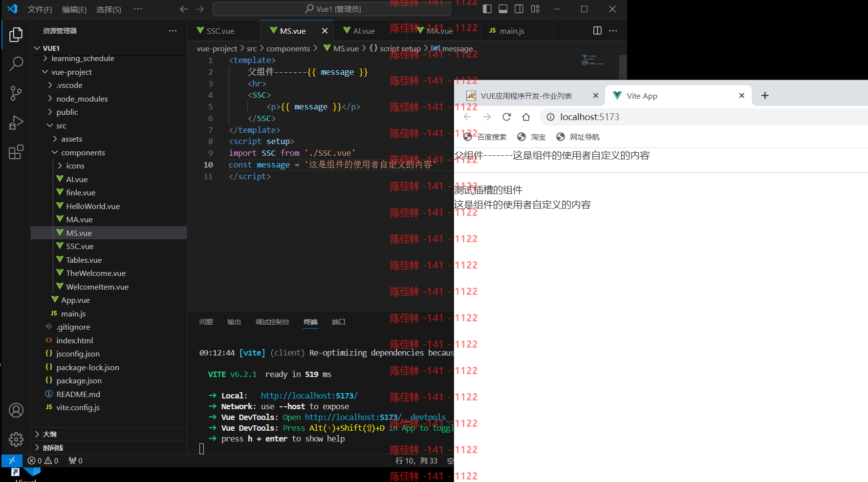868x482 pixels.
Task: Open the 问题 problems panel tab
Action: (206, 322)
